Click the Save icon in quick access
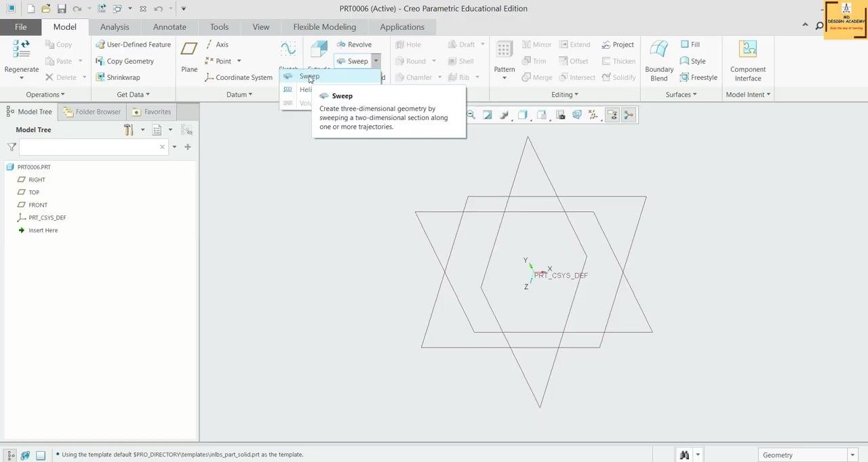This screenshot has height=462, width=868. pos(62,9)
